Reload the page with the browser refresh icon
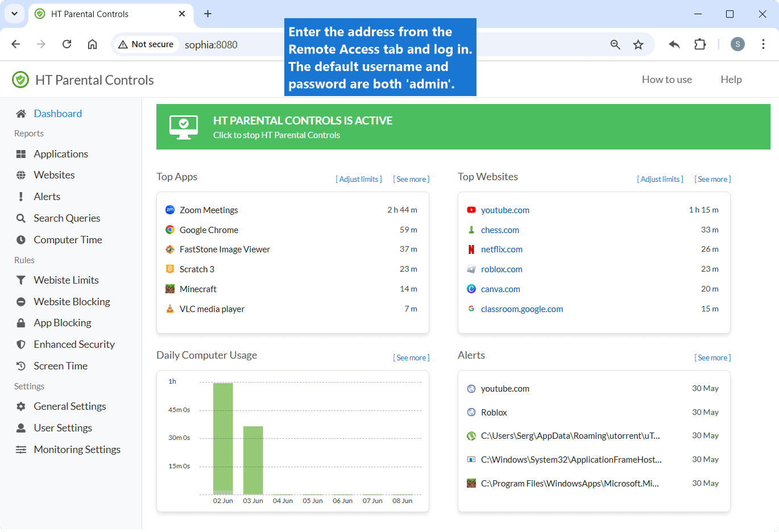Screen dimensions: 779x532 click(x=67, y=44)
